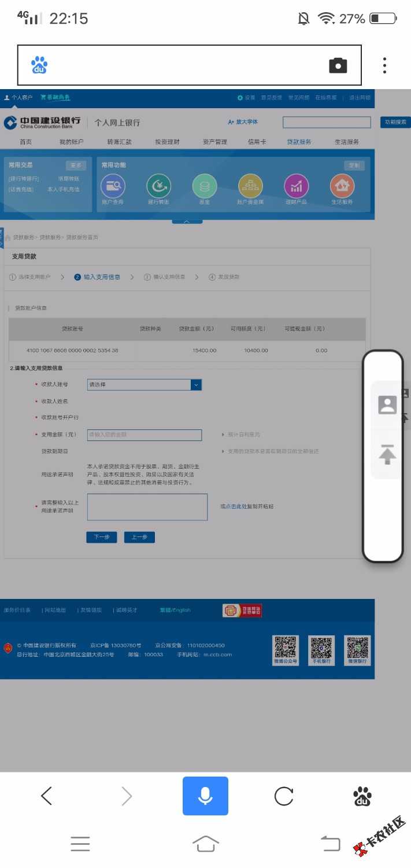
Task: Tap the floating contact card icon
Action: click(387, 405)
